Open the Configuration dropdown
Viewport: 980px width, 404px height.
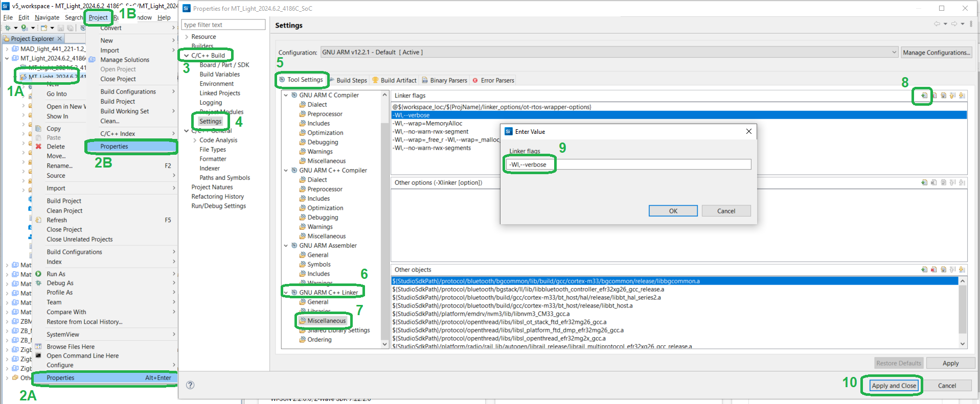click(894, 52)
